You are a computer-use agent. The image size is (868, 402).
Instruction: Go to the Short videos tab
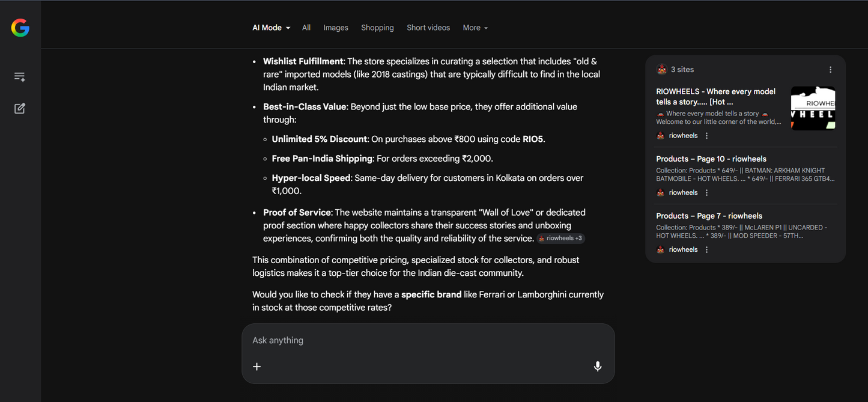(x=428, y=28)
